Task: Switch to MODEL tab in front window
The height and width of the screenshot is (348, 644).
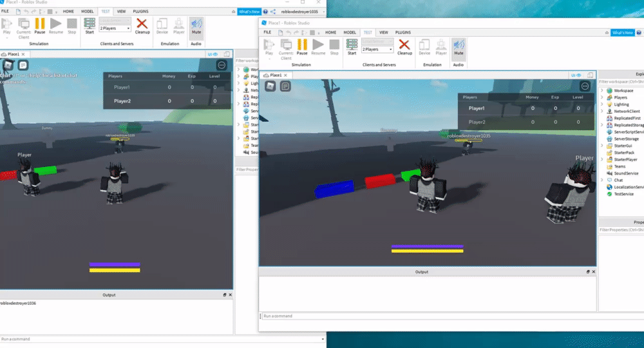Action: click(350, 32)
